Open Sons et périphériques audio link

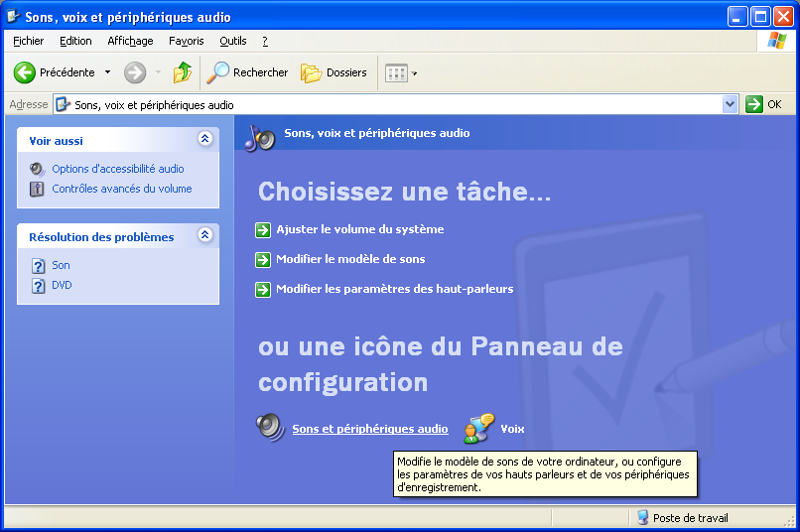point(370,429)
